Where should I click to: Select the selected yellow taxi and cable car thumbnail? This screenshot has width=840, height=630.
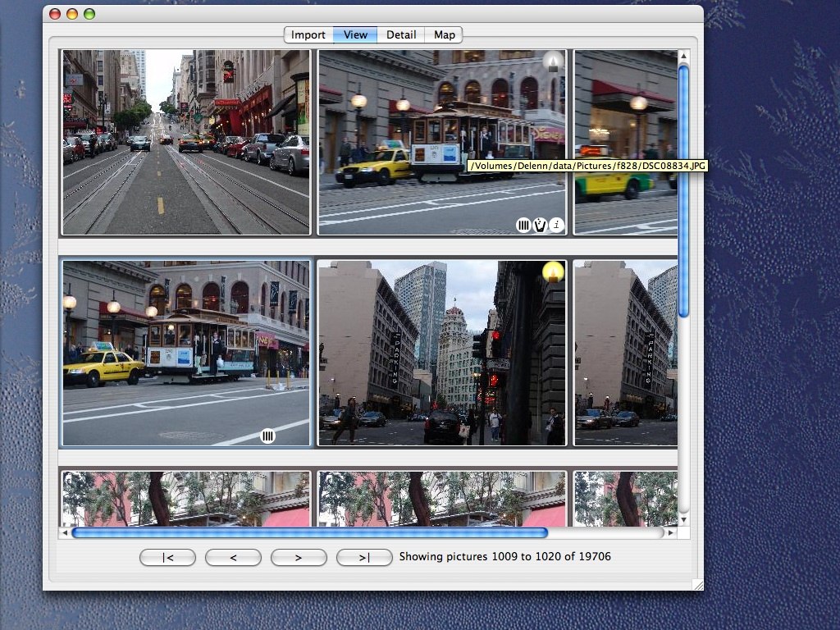[x=186, y=354]
